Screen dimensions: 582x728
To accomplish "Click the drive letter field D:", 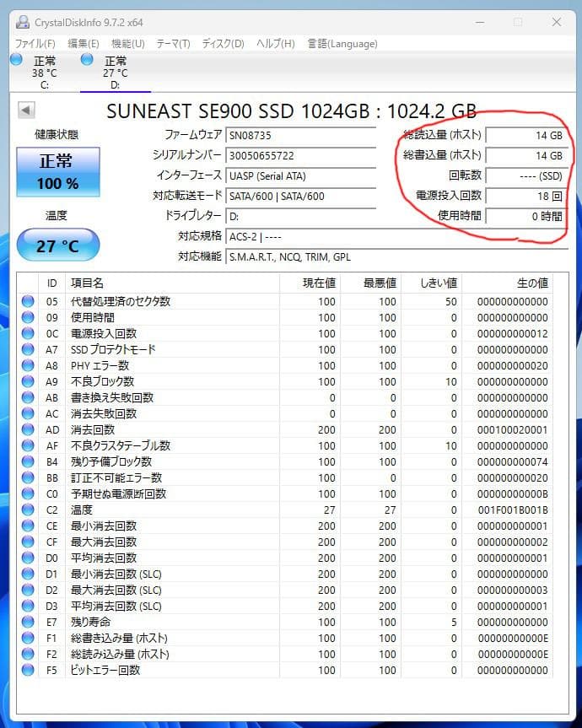I will tap(301, 216).
